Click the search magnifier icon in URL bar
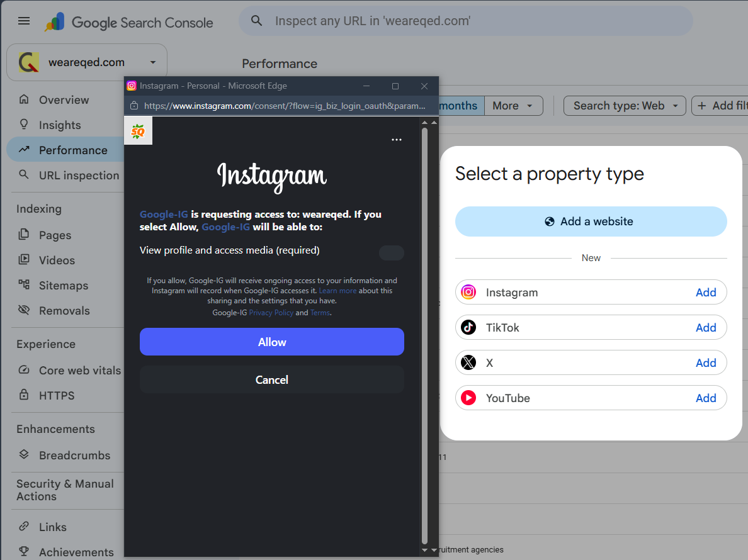748x560 pixels. point(257,21)
